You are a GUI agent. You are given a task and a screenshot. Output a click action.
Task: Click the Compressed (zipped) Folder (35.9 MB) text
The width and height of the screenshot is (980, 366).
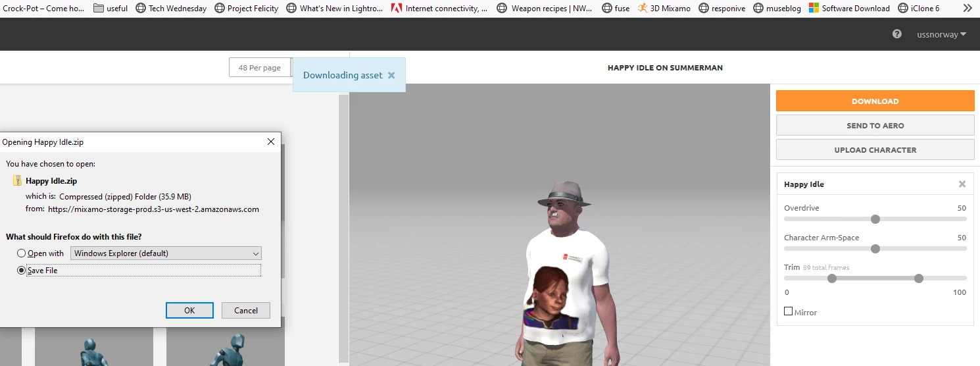pos(125,196)
